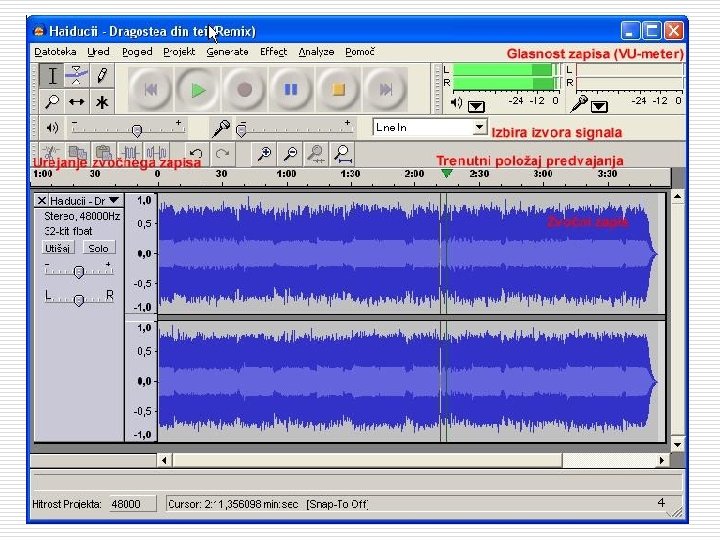
Task: Activate the Multi-tool asterisk icon
Action: click(x=101, y=102)
